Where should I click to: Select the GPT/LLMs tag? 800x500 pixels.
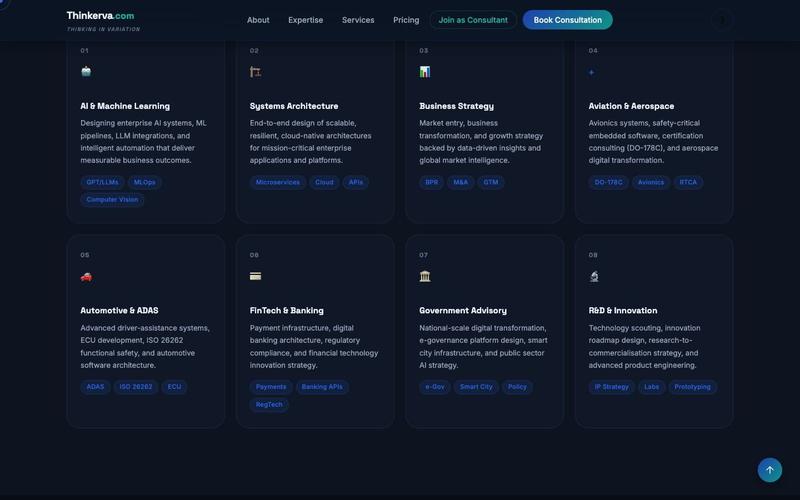tap(103, 182)
